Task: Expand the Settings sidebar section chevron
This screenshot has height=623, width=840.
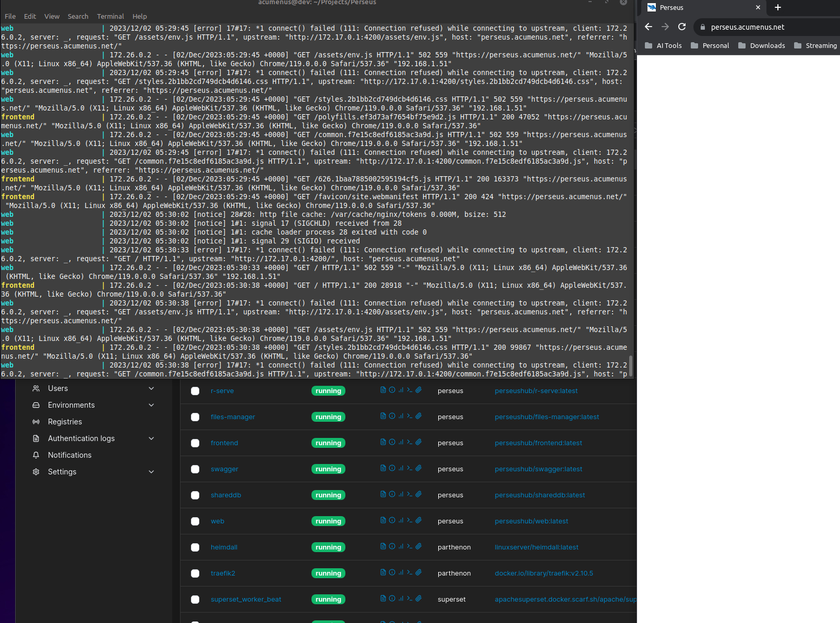Action: 151,472
